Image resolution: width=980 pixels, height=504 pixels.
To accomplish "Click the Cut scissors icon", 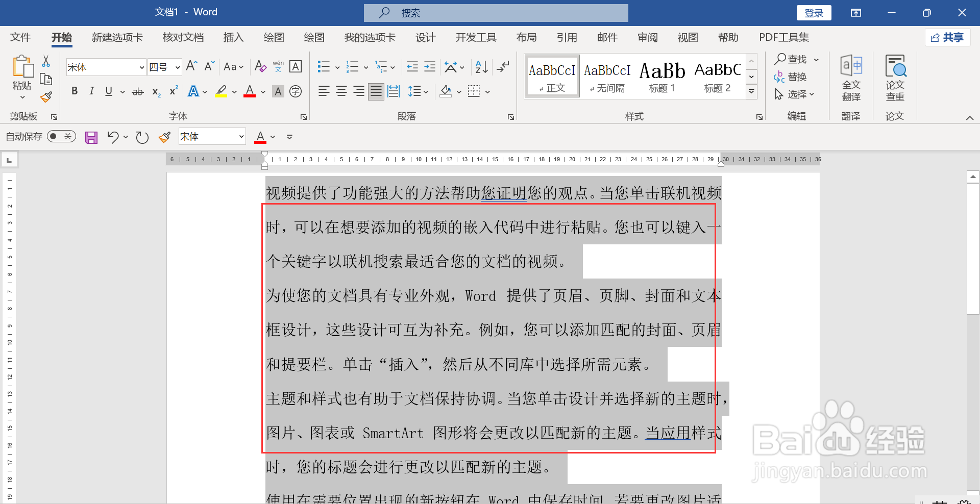I will 46,61.
